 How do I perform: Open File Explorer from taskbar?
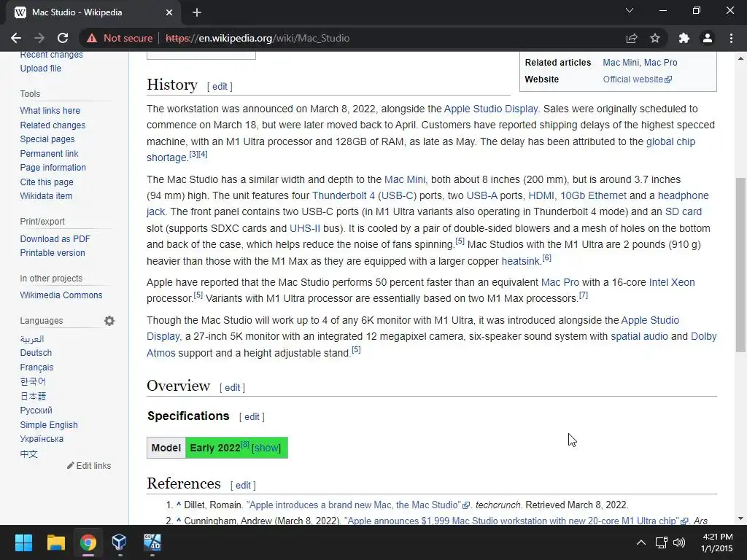[55, 542]
